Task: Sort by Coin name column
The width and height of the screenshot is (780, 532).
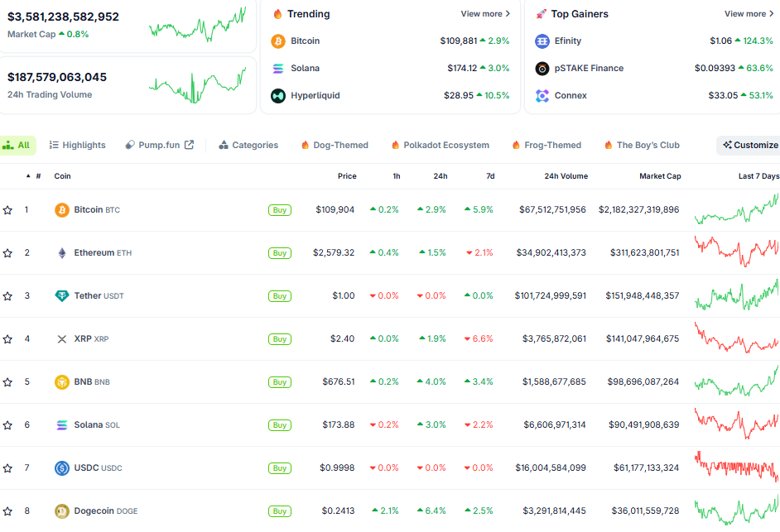Action: [62, 176]
